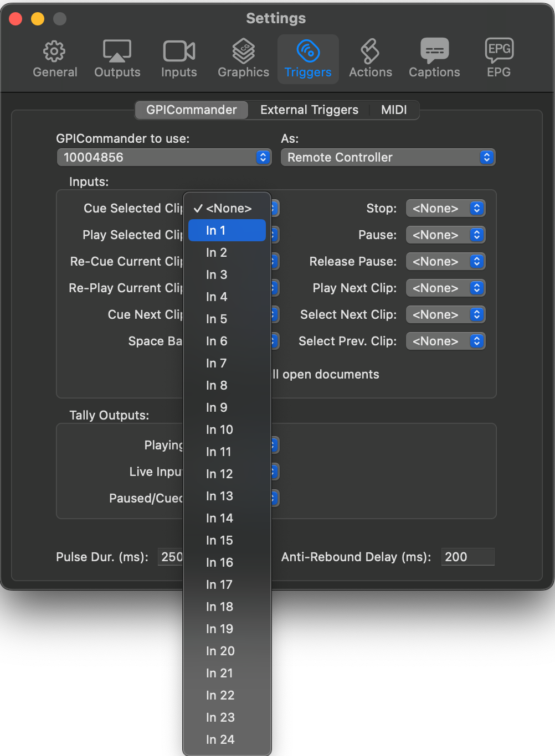Choose In 5 from the menu
The image size is (555, 756).
click(x=227, y=319)
